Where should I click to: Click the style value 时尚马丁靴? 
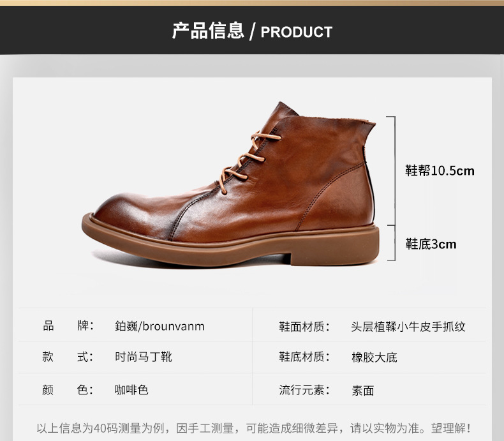point(144,357)
